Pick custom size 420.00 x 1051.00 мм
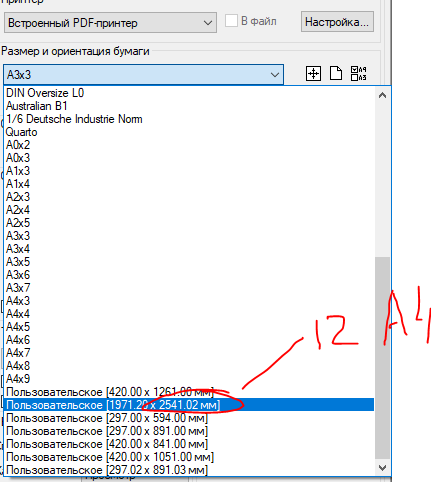Viewport: 431px width, 482px height. pos(189,457)
